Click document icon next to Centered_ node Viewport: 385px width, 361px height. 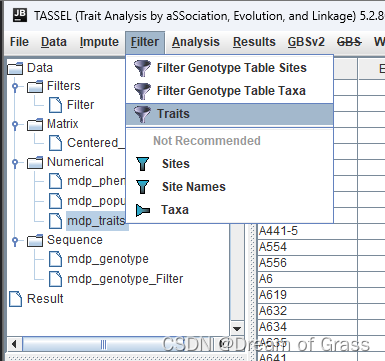pyautogui.click(x=55, y=143)
